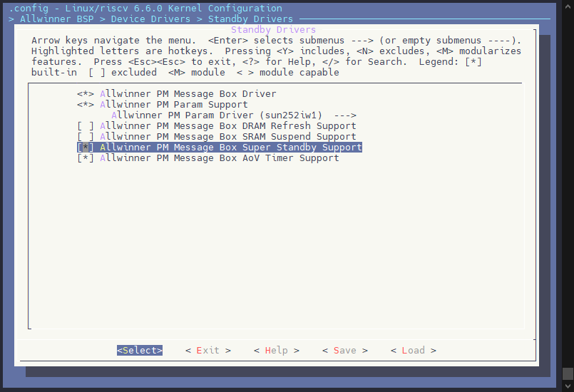Toggle the DRAM Refresh Support checkbox
This screenshot has width=574, height=392.
coord(86,126)
